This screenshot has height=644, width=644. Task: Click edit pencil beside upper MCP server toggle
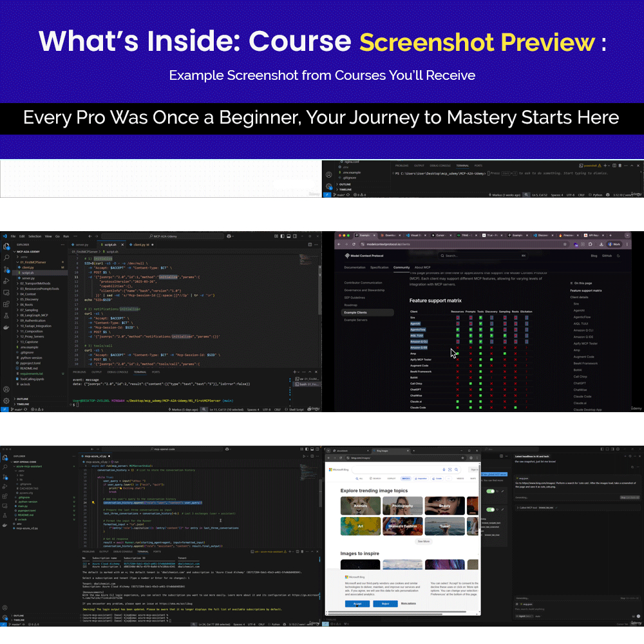[x=503, y=491]
